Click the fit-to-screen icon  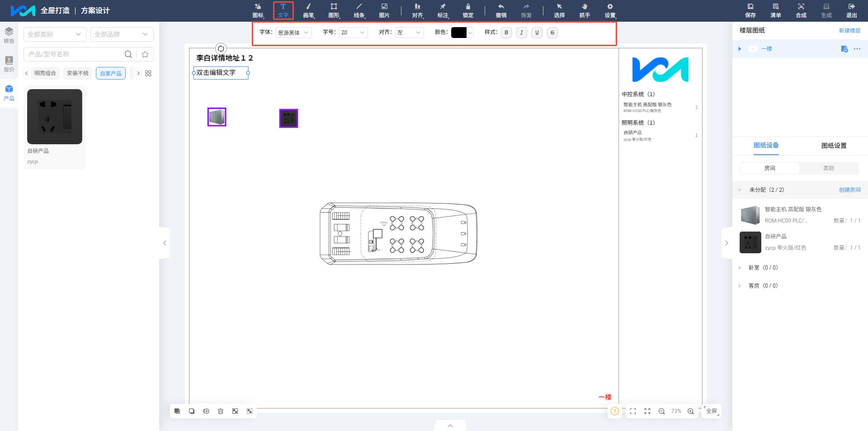tap(633, 411)
